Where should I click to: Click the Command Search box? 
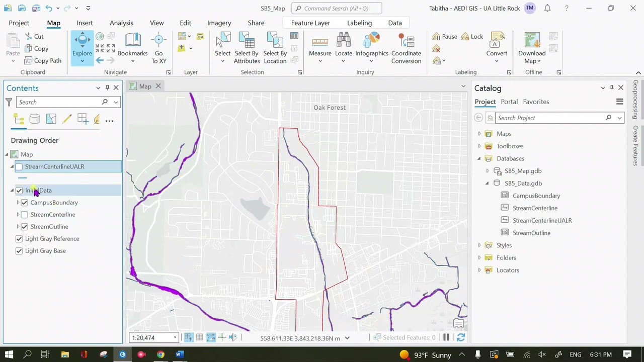click(x=337, y=8)
